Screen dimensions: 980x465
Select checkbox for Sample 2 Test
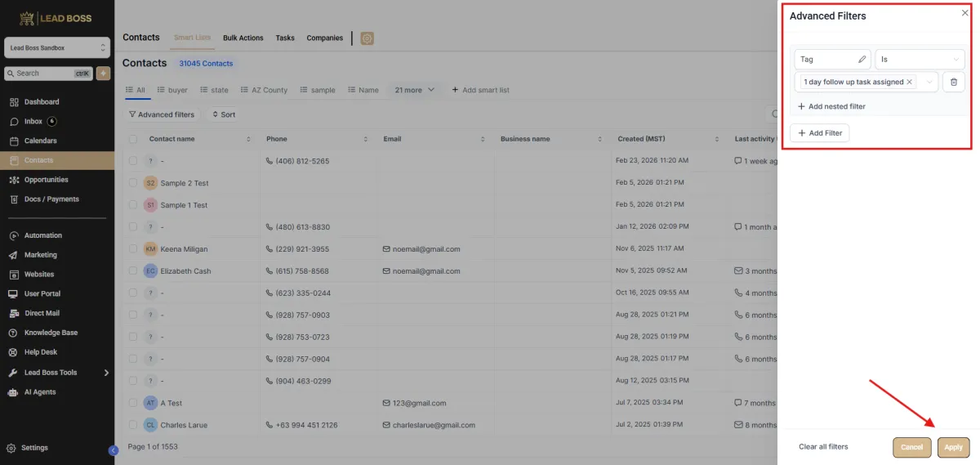pos(133,183)
